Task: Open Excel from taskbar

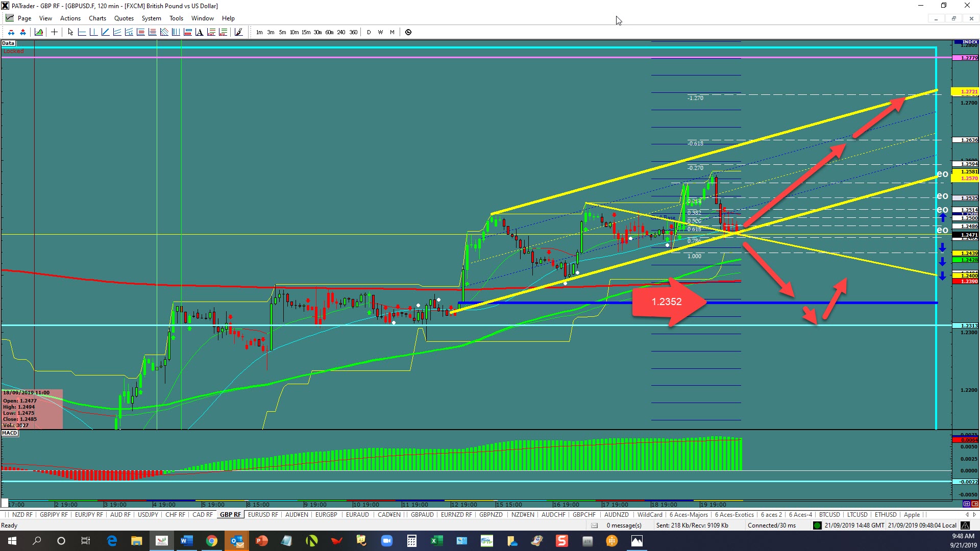Action: coord(436,541)
